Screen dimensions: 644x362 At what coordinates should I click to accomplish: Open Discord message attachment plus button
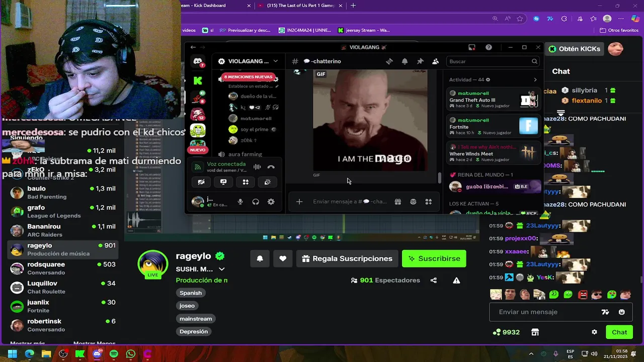point(299,202)
